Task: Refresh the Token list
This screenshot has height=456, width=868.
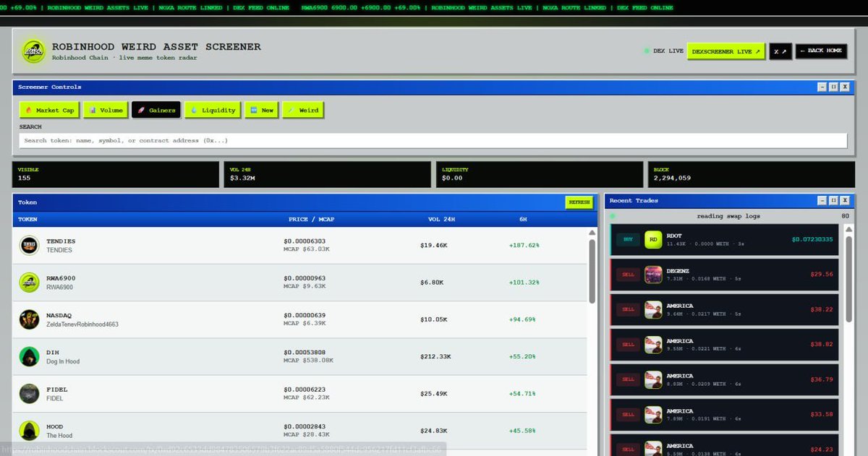Action: (579, 202)
